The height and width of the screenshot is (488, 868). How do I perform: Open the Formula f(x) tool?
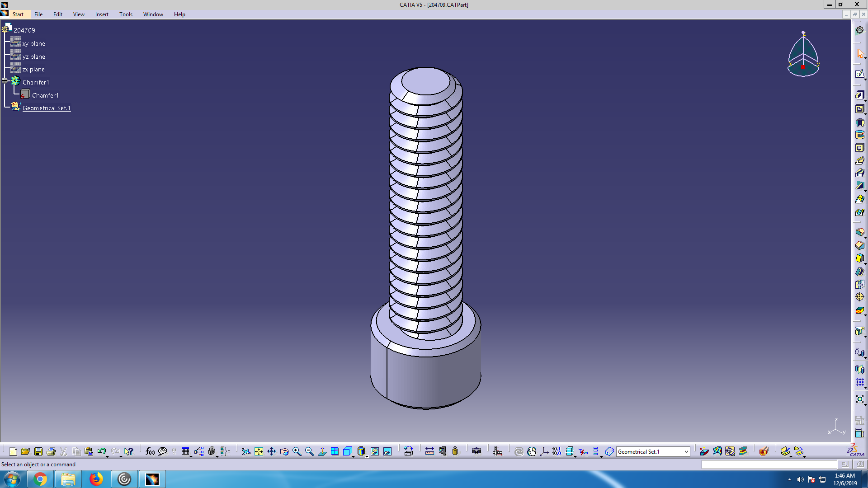pos(150,451)
